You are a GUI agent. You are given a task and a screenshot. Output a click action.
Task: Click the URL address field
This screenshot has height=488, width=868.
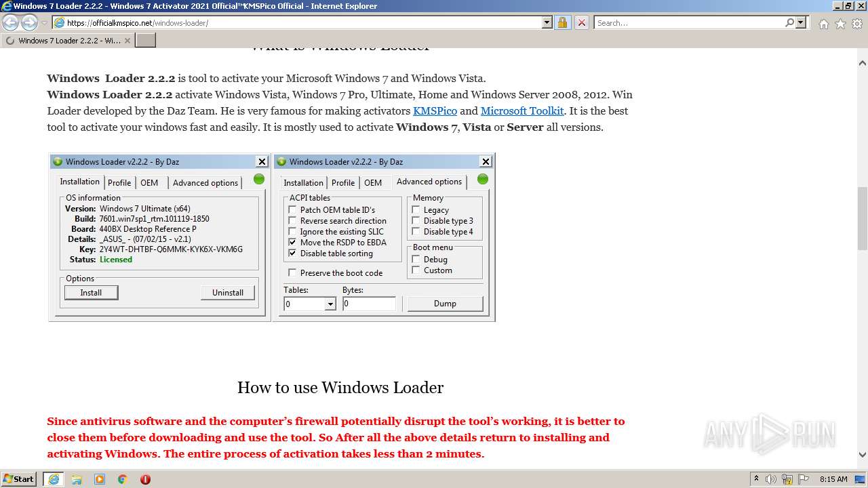point(302,22)
